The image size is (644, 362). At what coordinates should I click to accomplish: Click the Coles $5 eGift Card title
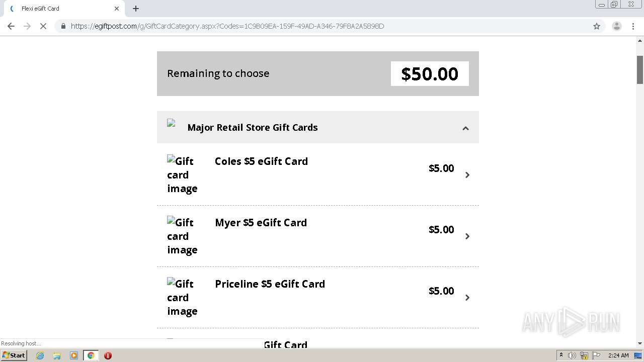pyautogui.click(x=261, y=161)
